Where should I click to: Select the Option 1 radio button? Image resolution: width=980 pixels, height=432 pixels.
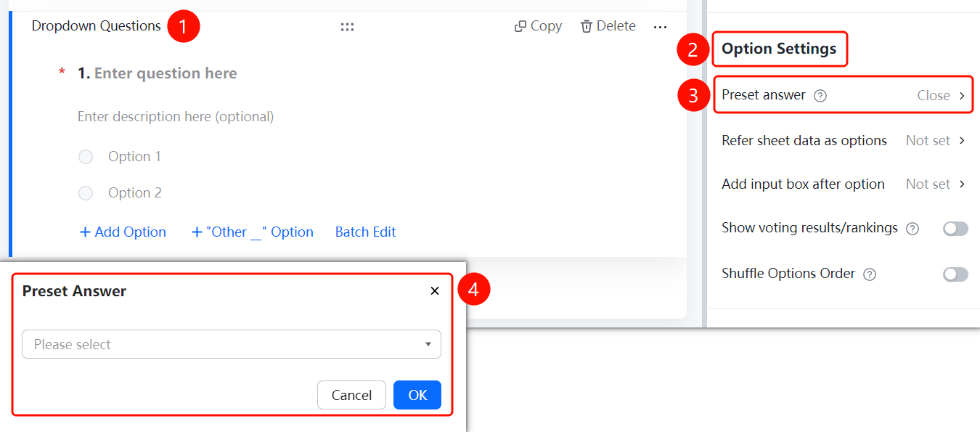click(x=86, y=157)
